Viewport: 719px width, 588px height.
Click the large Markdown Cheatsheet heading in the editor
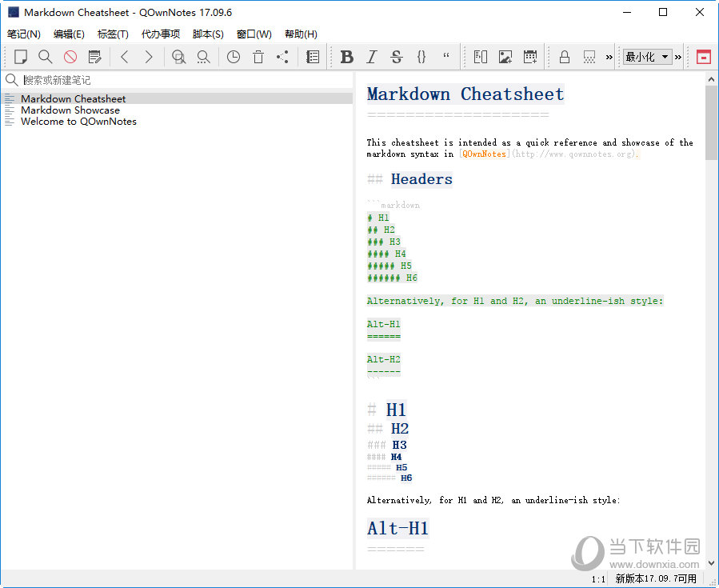[x=465, y=94]
